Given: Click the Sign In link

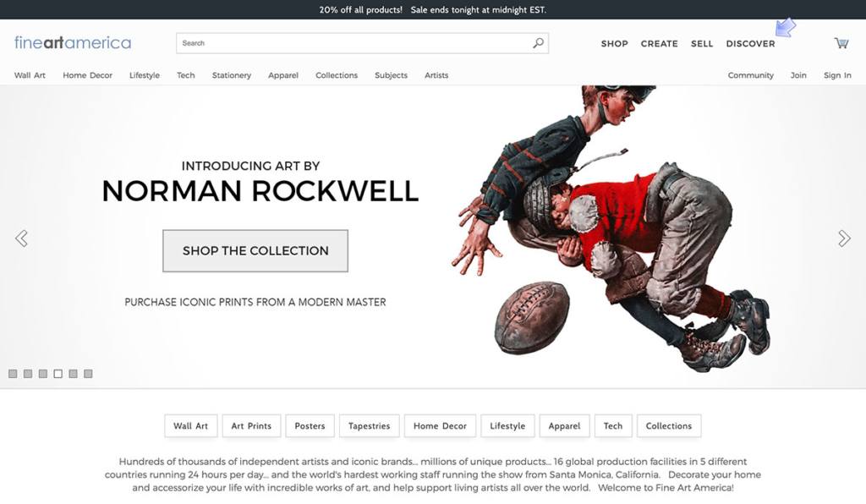Looking at the screenshot, I should pyautogui.click(x=837, y=75).
